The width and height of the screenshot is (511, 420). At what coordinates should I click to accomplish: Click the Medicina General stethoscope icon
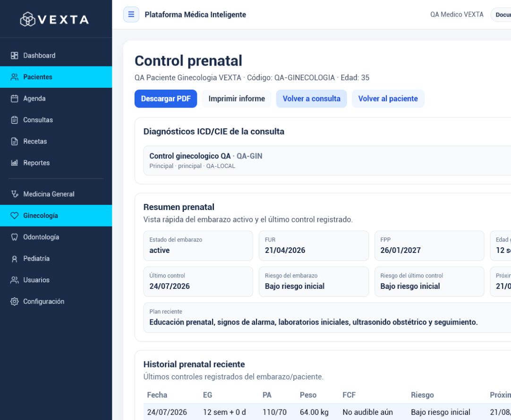tap(14, 194)
